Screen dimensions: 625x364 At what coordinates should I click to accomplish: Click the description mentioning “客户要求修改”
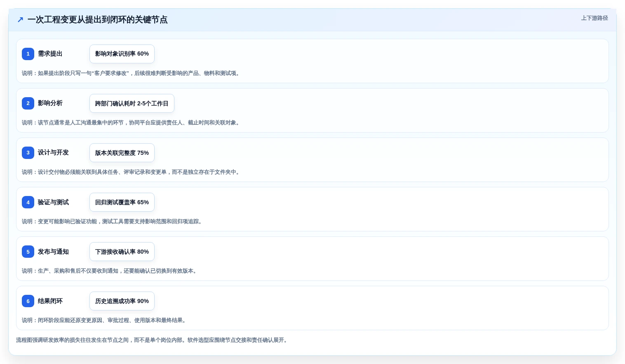pos(131,73)
